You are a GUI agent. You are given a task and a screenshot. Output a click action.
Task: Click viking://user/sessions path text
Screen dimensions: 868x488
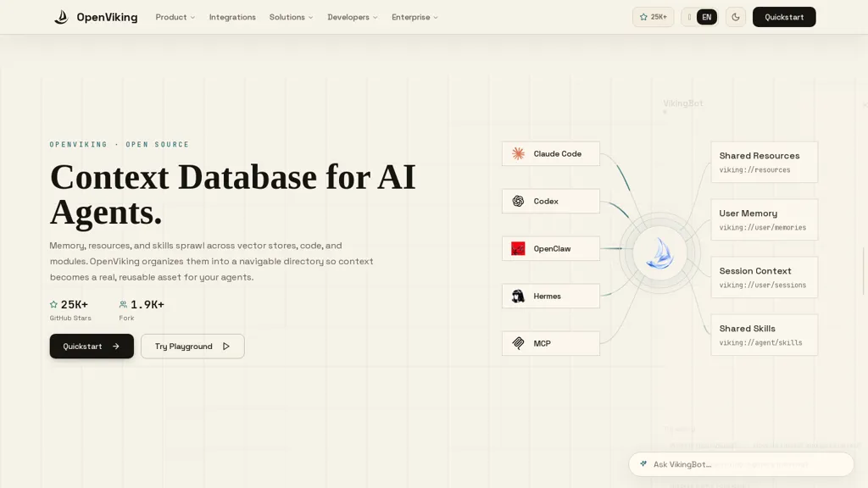tap(762, 286)
